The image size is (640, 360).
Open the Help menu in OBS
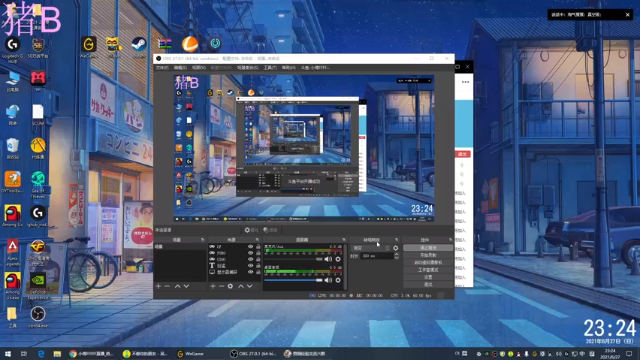click(289, 68)
